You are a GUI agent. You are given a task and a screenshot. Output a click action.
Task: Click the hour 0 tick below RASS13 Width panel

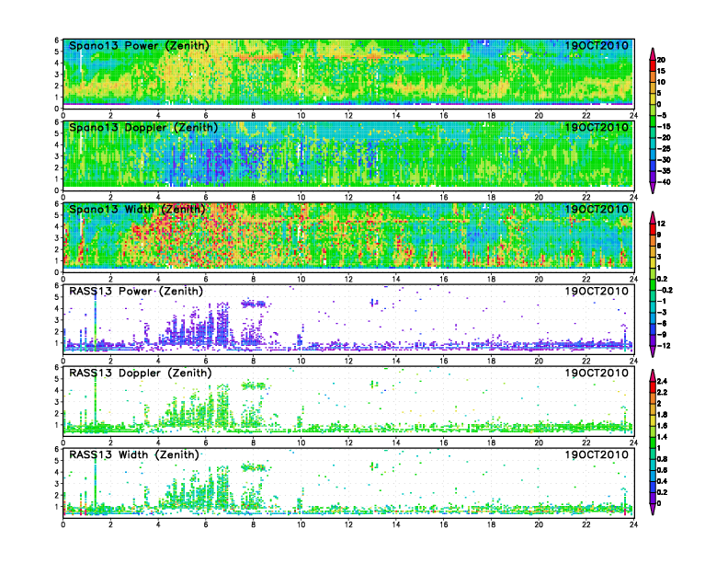click(x=63, y=524)
